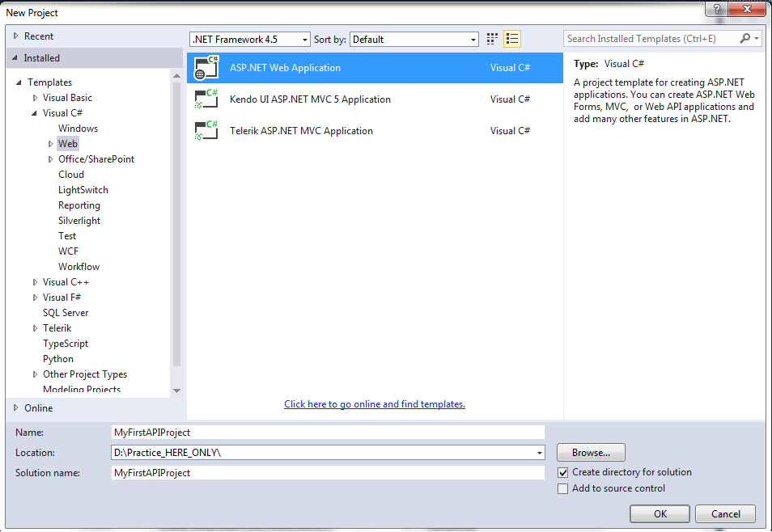Select the Python category
772x532 pixels.
58,359
